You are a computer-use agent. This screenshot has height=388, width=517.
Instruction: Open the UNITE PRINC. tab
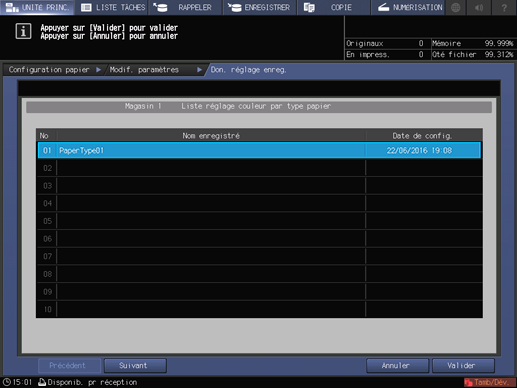point(37,7)
